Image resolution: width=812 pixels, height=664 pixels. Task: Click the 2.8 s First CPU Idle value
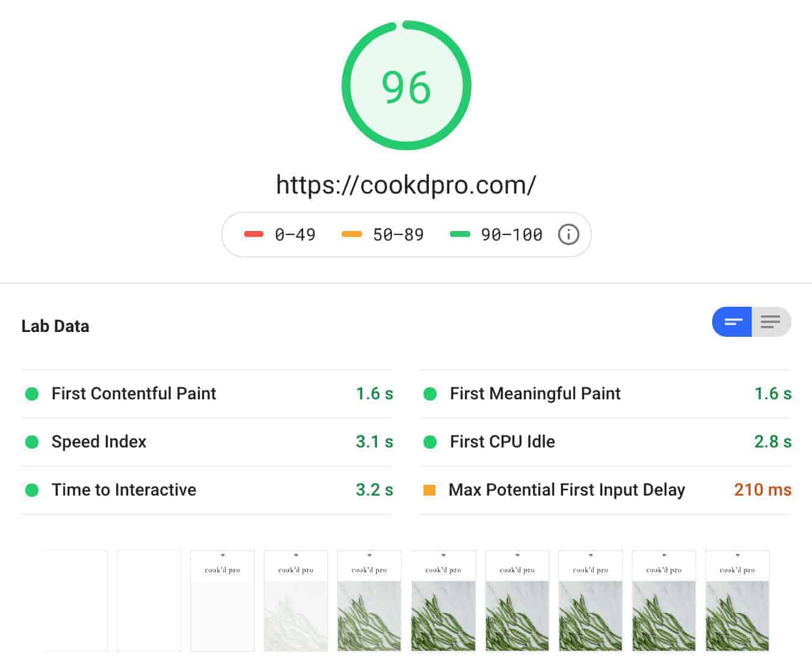[773, 441]
